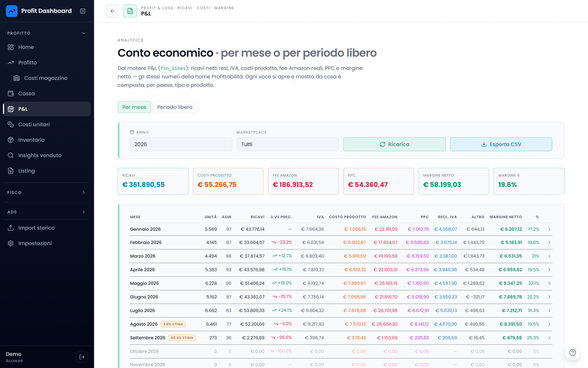This screenshot has height=368, width=588.
Task: Click the COSTI PRODOTTO summary card
Action: [x=228, y=181]
